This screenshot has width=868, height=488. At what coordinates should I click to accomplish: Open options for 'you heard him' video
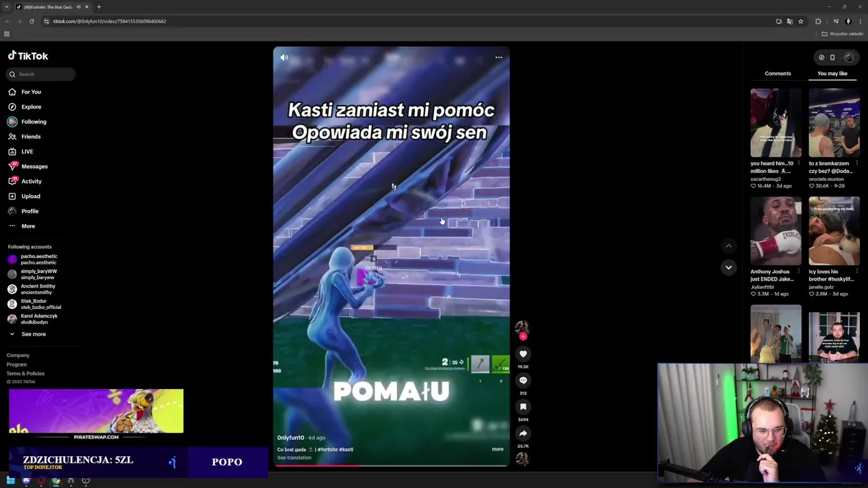point(799,163)
